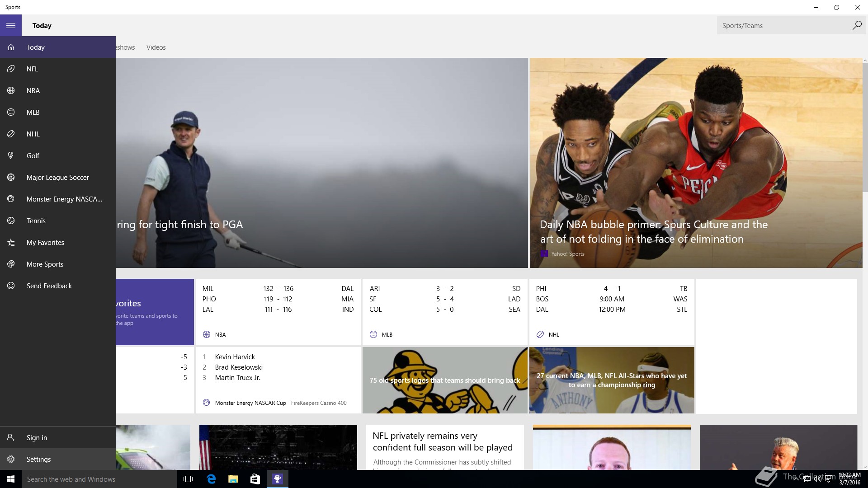The image size is (868, 488).
Task: Click the search magnifier icon
Action: pyautogui.click(x=857, y=26)
